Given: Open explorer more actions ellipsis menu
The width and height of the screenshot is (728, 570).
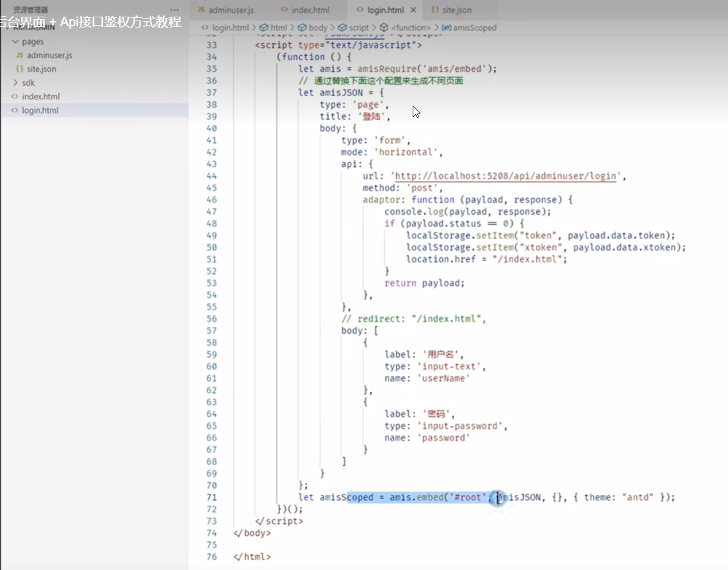Looking at the screenshot, I should tap(174, 10).
